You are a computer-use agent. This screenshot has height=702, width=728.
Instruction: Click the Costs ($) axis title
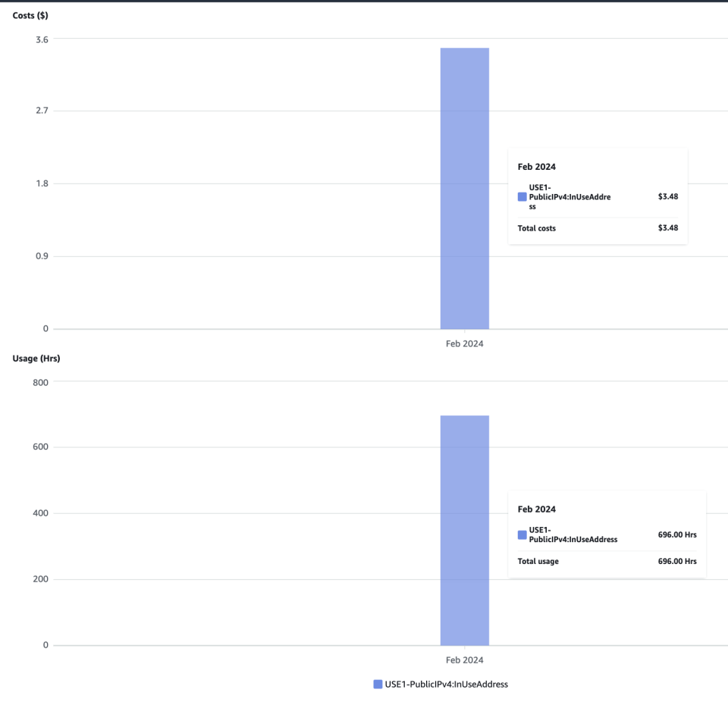tap(29, 15)
